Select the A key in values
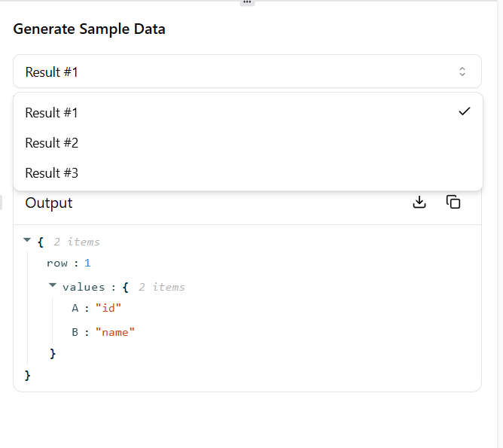This screenshot has height=448, width=503. click(75, 308)
